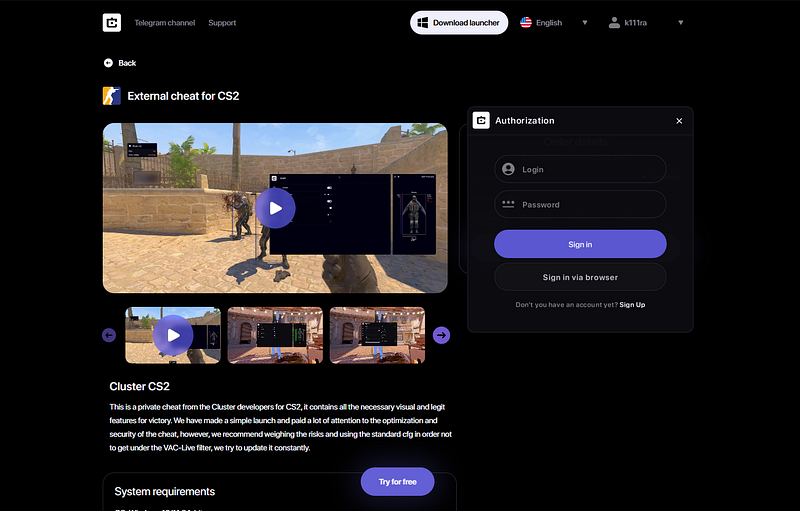Expand the English language dropdown arrow
The height and width of the screenshot is (511, 800).
pyautogui.click(x=585, y=22)
